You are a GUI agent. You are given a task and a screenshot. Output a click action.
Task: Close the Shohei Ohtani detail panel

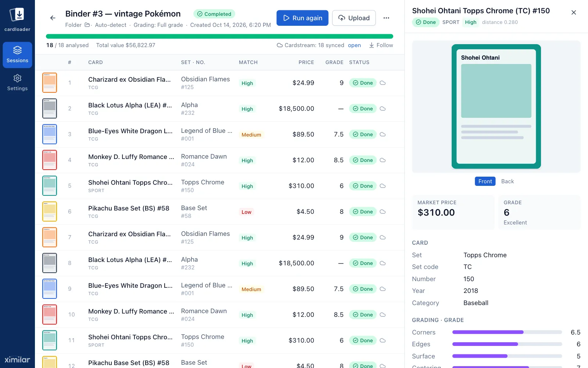[x=574, y=13]
